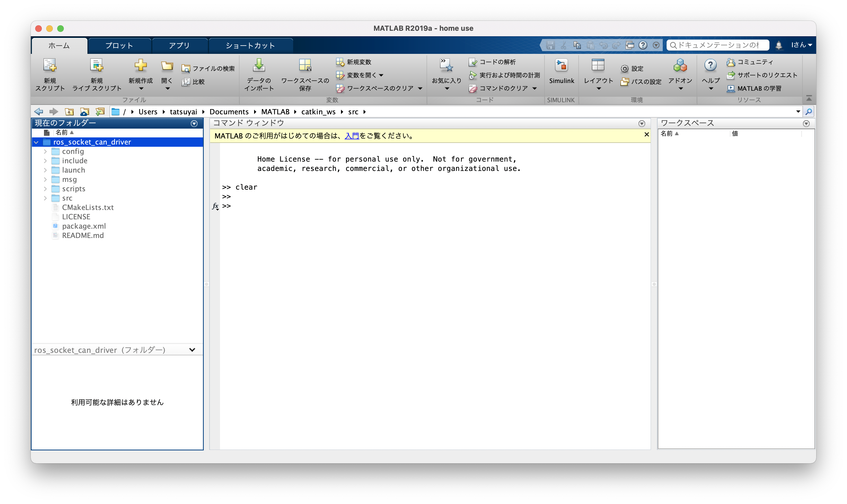The width and height of the screenshot is (847, 504).
Task: Click the address bar search magnifier icon
Action: coord(809,112)
